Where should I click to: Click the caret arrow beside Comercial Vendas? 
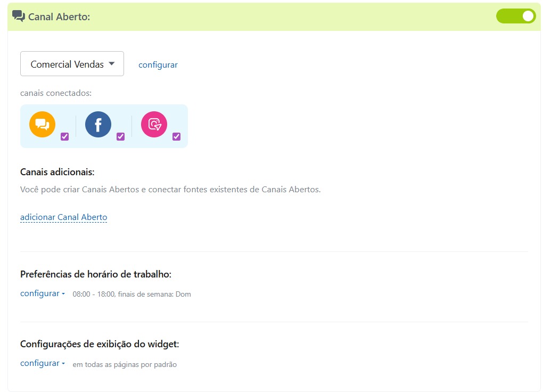tap(111, 64)
